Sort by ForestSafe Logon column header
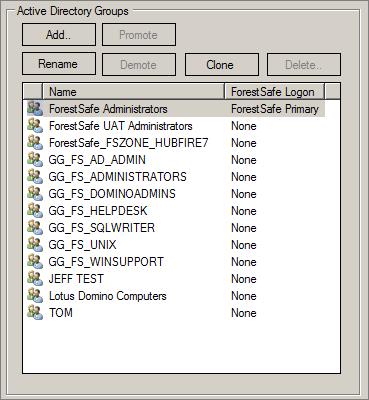 click(x=274, y=91)
